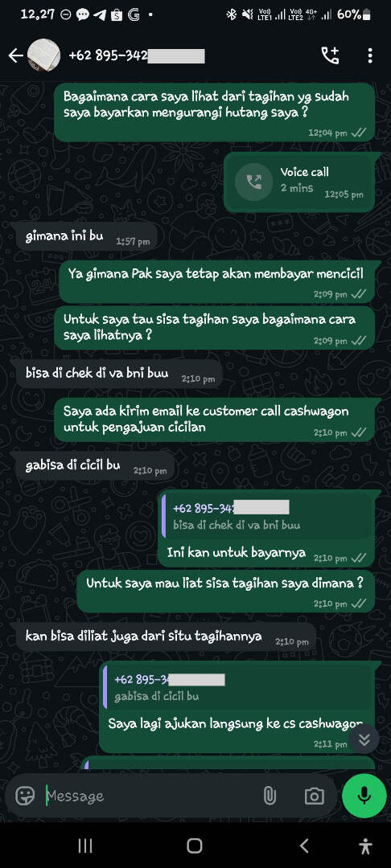391x868 pixels.
Task: Tap the Android navigation back chevron
Action: point(303,845)
